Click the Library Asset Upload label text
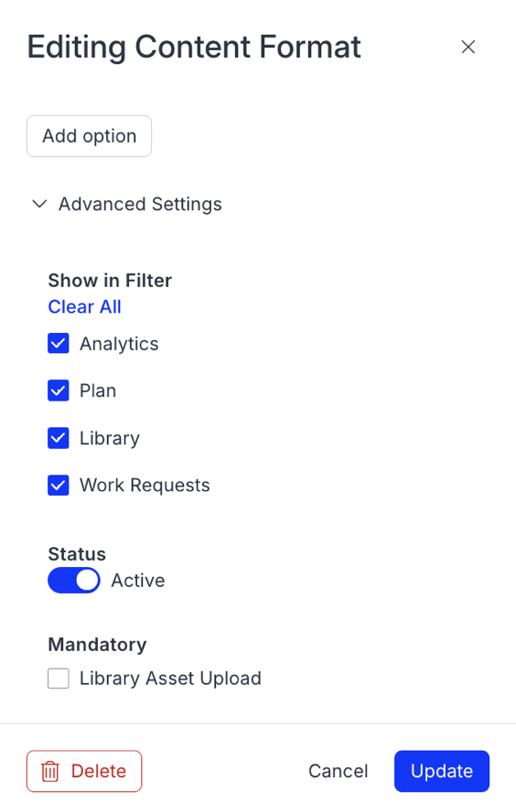516x812 pixels. (170, 678)
